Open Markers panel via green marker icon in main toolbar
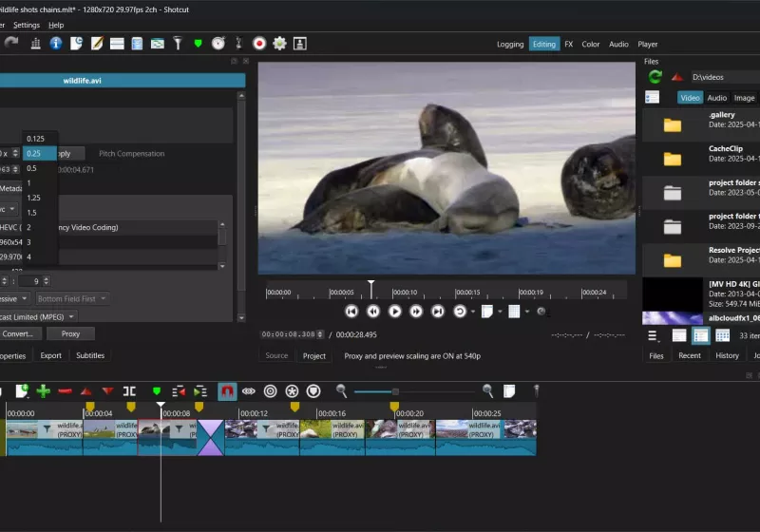The height and width of the screenshot is (532, 760). (198, 44)
